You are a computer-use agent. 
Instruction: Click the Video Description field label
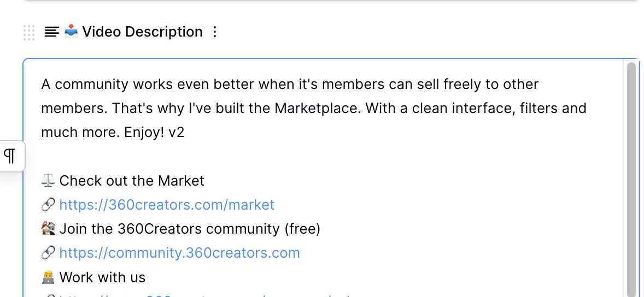pyautogui.click(x=142, y=32)
